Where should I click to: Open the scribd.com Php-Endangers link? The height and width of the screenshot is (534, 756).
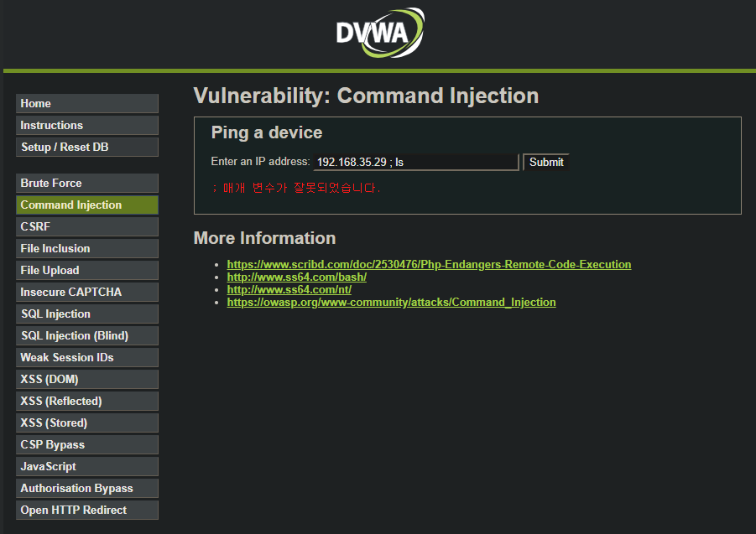pyautogui.click(x=429, y=264)
